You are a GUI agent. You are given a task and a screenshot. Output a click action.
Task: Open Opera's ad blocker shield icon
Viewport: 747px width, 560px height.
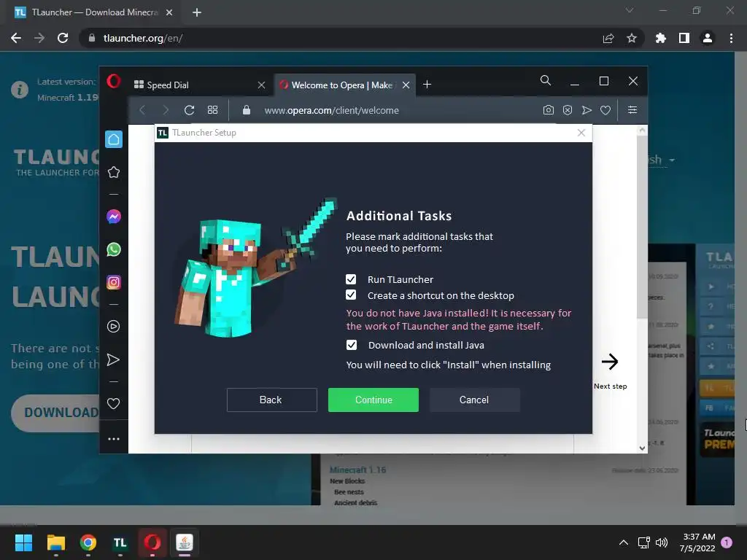568,111
